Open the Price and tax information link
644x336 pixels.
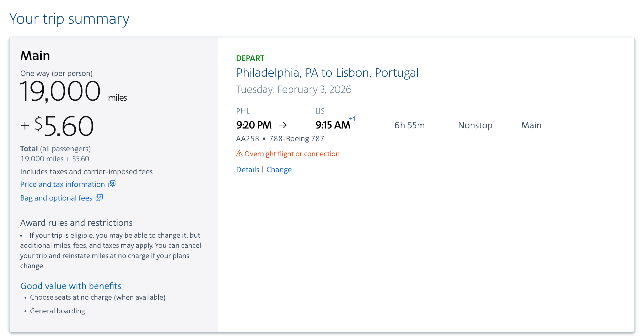[63, 184]
